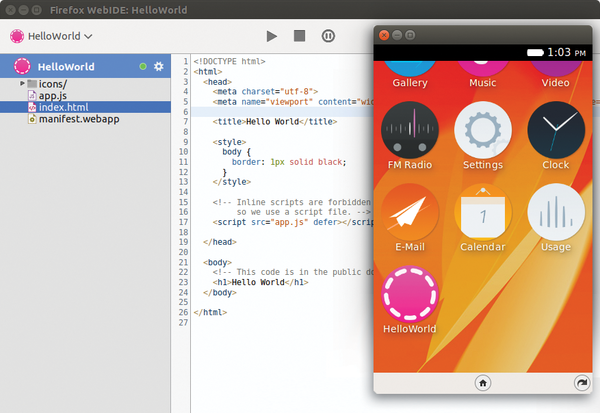Open project settings gear in sidebar header
Image resolution: width=600 pixels, height=413 pixels.
pyautogui.click(x=158, y=66)
